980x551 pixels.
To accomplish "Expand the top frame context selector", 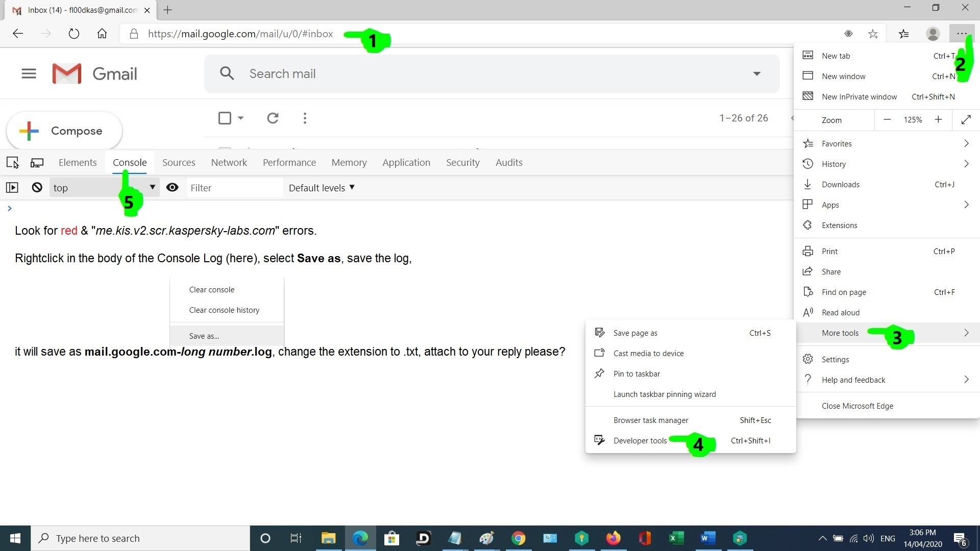I will click(x=151, y=187).
